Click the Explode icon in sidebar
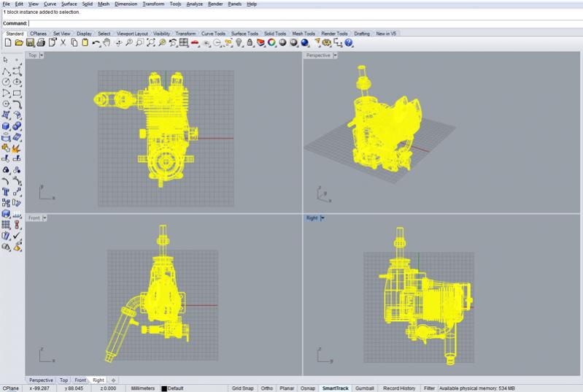Screen dimensions: 583x392 (x=17, y=148)
